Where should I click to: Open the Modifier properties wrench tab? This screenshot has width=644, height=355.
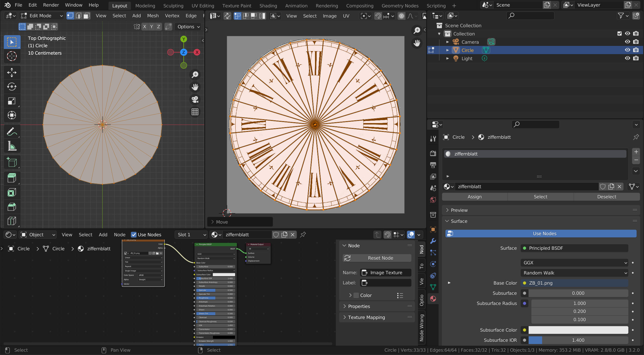point(433,241)
